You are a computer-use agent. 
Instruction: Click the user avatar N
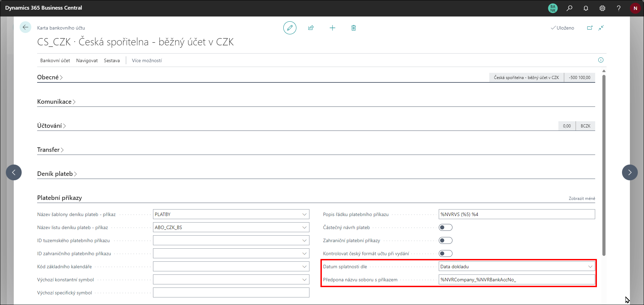(x=635, y=8)
